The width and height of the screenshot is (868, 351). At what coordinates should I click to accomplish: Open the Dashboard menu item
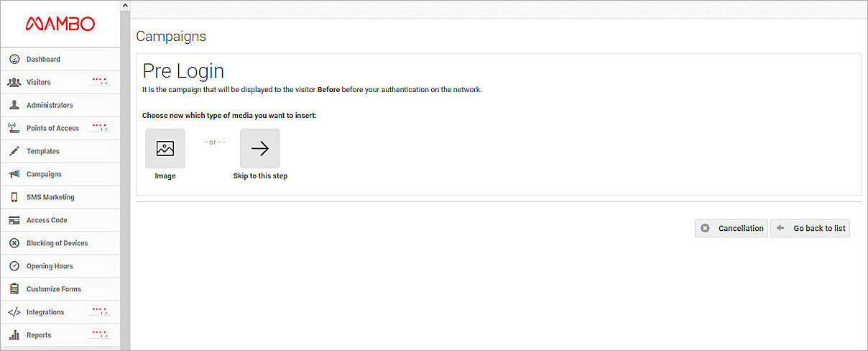(43, 59)
